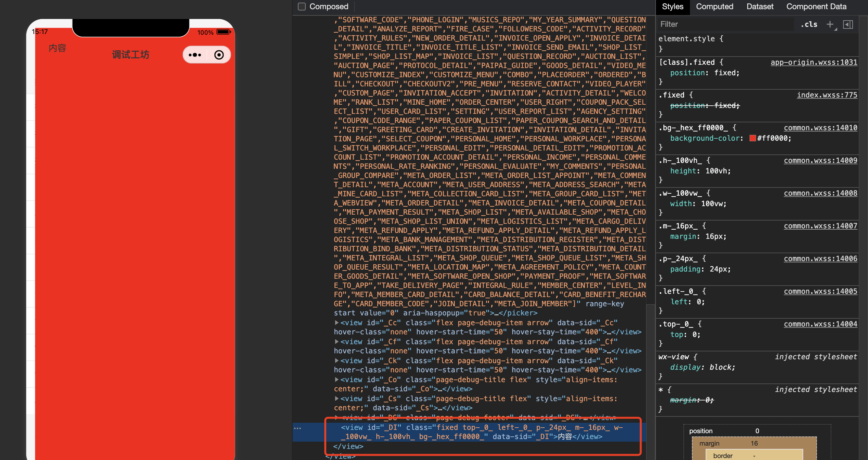Expand the view node with id _Ck
The height and width of the screenshot is (460, 868).
click(336, 360)
